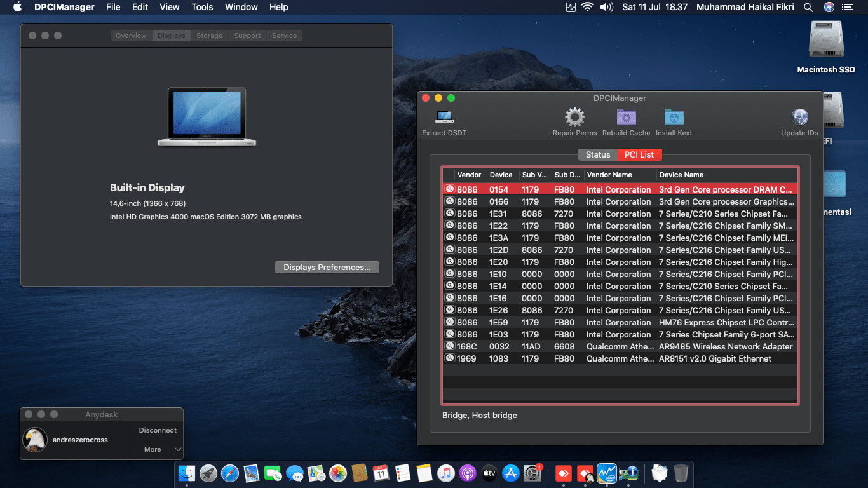Open the Tools menu
This screenshot has height=488, width=868.
tap(202, 7)
